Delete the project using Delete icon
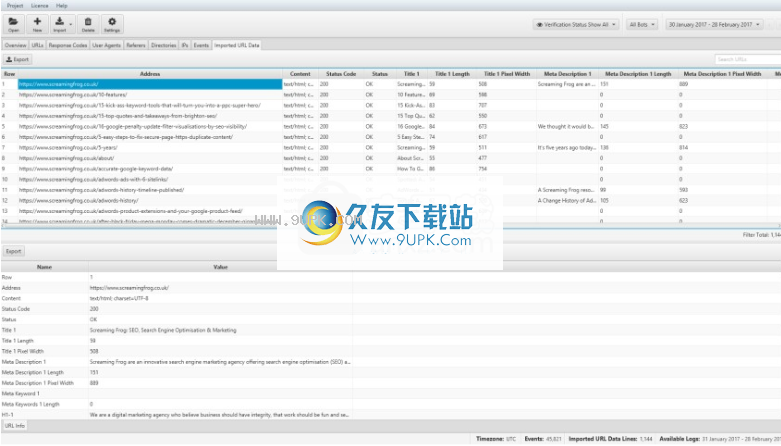 coord(88,24)
